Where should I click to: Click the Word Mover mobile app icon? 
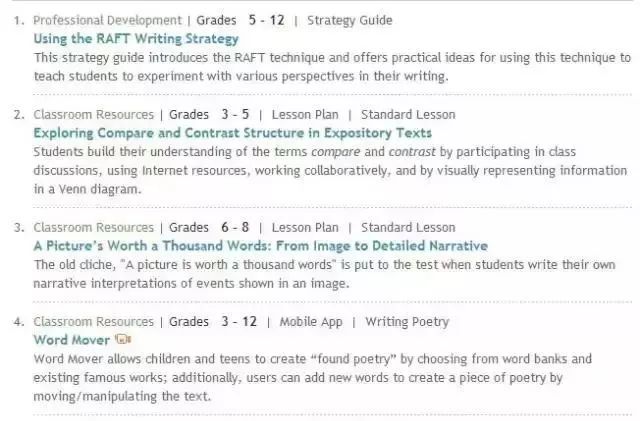(x=123, y=339)
